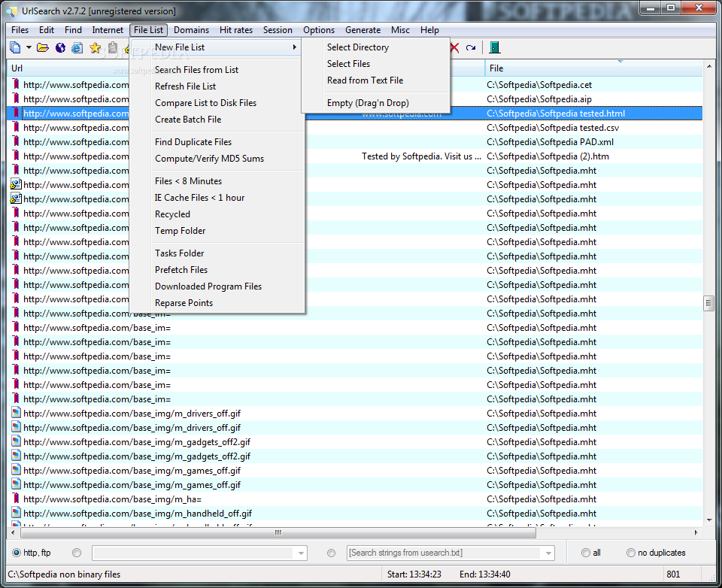Choose Create Batch File
This screenshot has width=722, height=588.
coord(217,120)
